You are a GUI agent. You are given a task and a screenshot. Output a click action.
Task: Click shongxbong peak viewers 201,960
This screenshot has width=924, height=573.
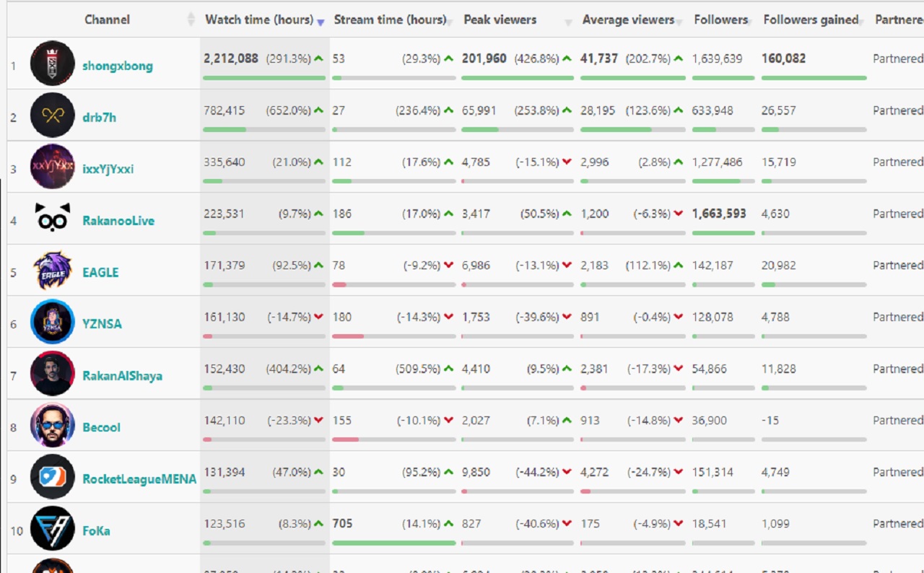tap(484, 58)
